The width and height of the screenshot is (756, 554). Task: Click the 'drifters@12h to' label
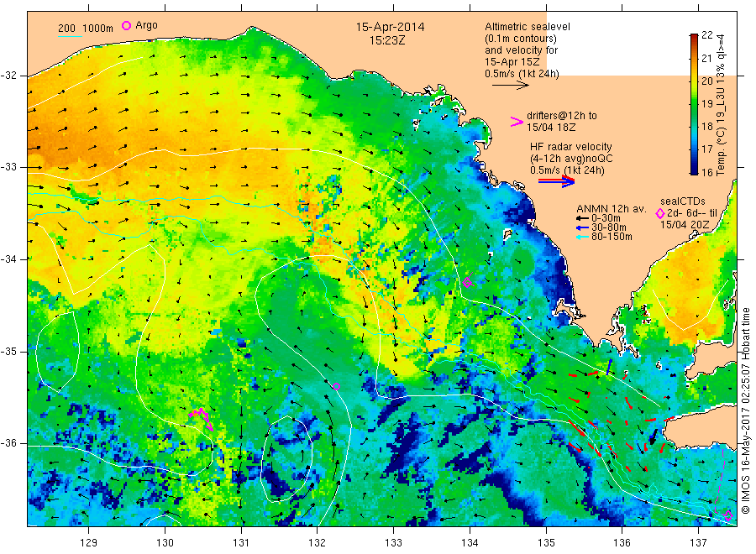pos(562,116)
